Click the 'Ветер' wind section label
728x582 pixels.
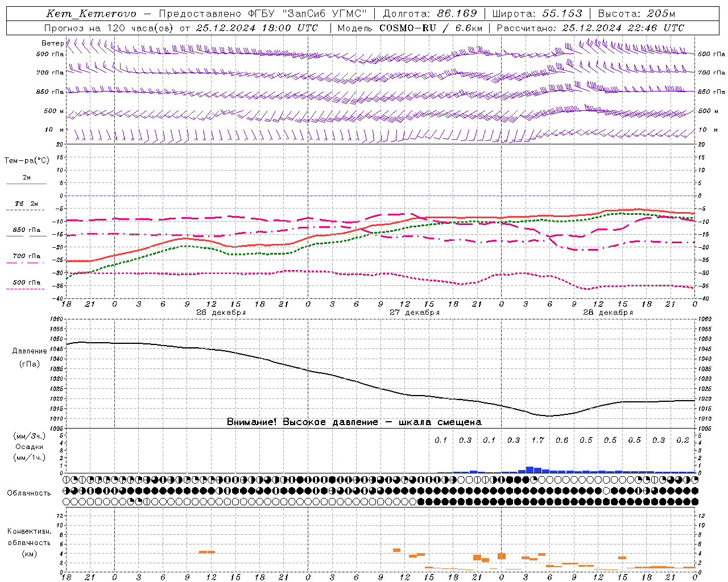[x=52, y=43]
